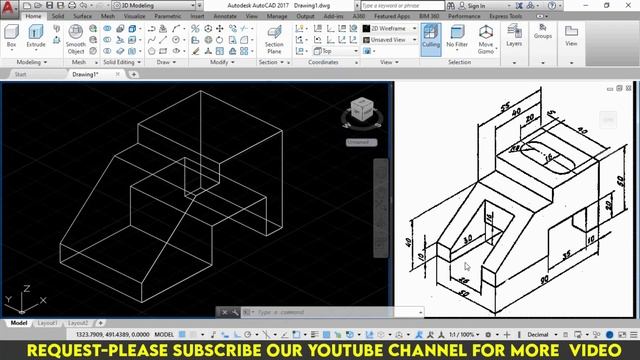640x360 pixels.
Task: Switch to the Annotate ribbon tab
Action: pos(225,16)
